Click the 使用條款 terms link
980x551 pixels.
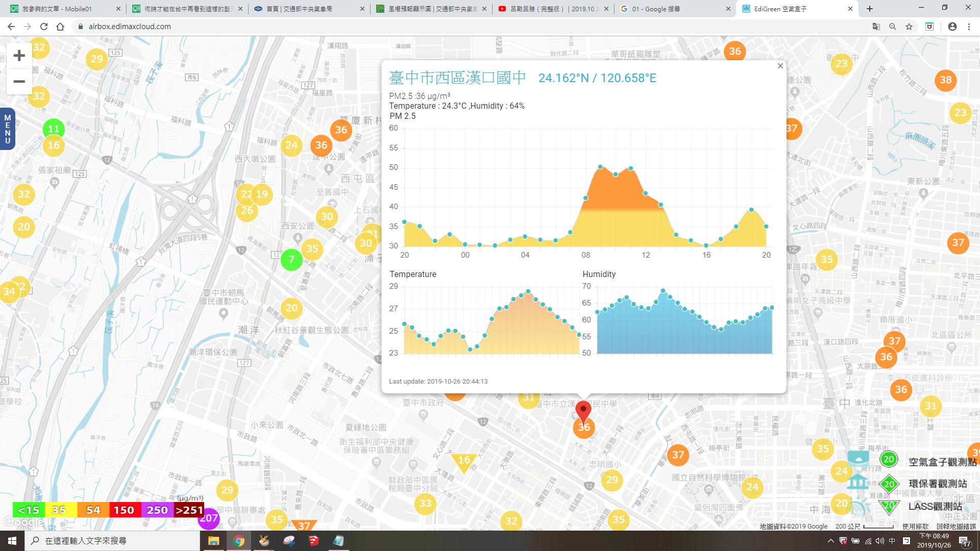point(915,526)
